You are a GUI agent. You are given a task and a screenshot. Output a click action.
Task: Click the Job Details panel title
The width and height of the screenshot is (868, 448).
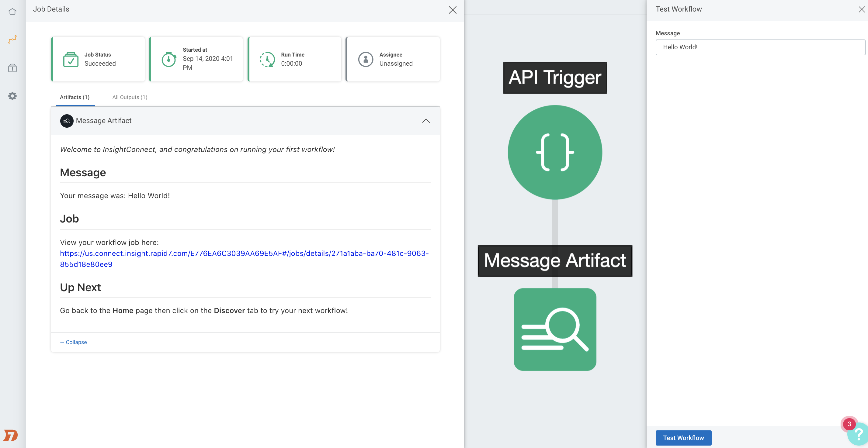point(51,9)
